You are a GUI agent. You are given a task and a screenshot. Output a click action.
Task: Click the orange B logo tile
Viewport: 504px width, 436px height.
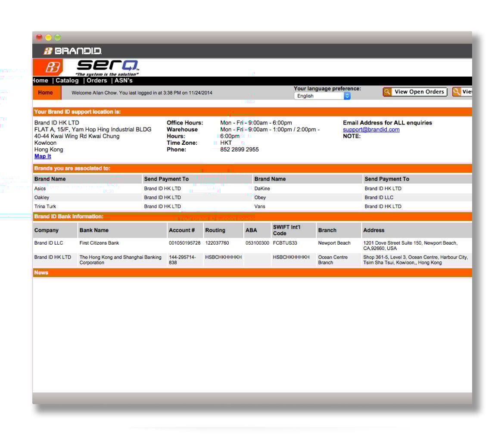[x=49, y=67]
